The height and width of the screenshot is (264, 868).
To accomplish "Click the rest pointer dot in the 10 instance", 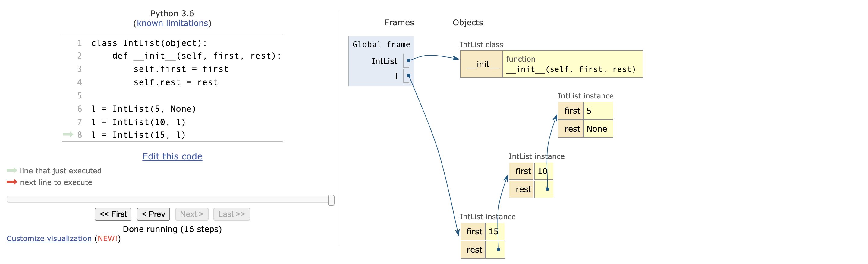I will (x=547, y=189).
